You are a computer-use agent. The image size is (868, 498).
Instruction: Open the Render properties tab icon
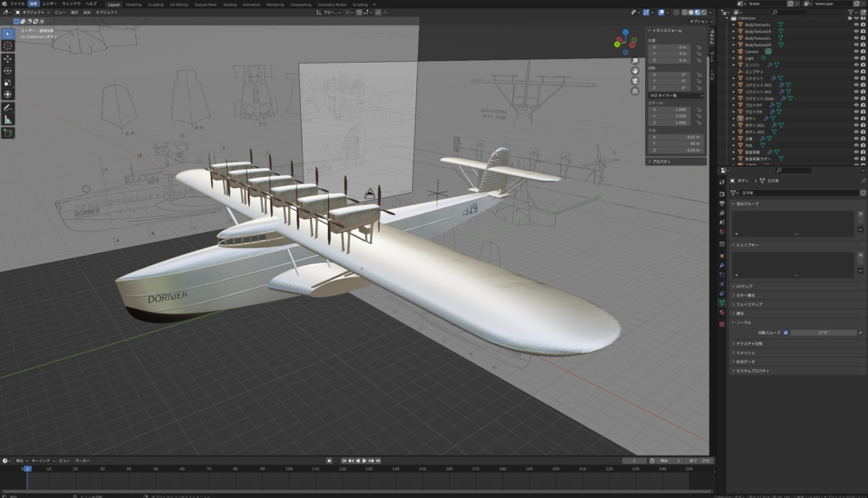pos(722,194)
